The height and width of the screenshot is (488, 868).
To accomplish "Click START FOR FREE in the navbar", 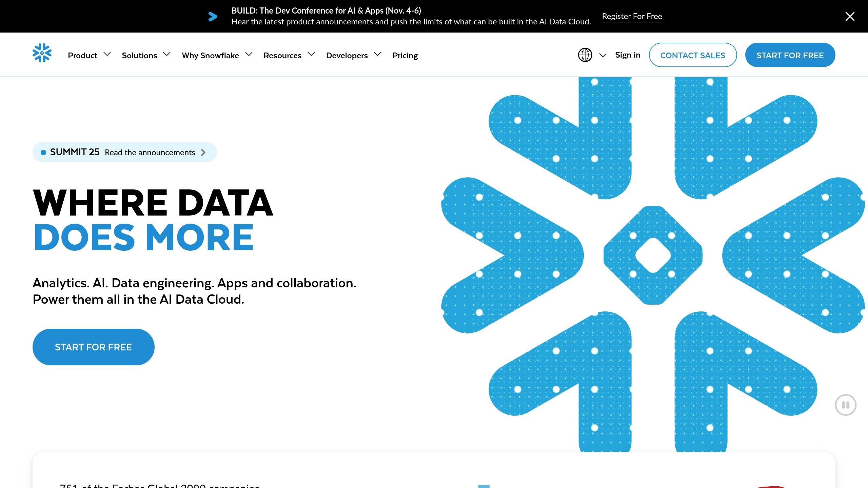I will 790,55.
